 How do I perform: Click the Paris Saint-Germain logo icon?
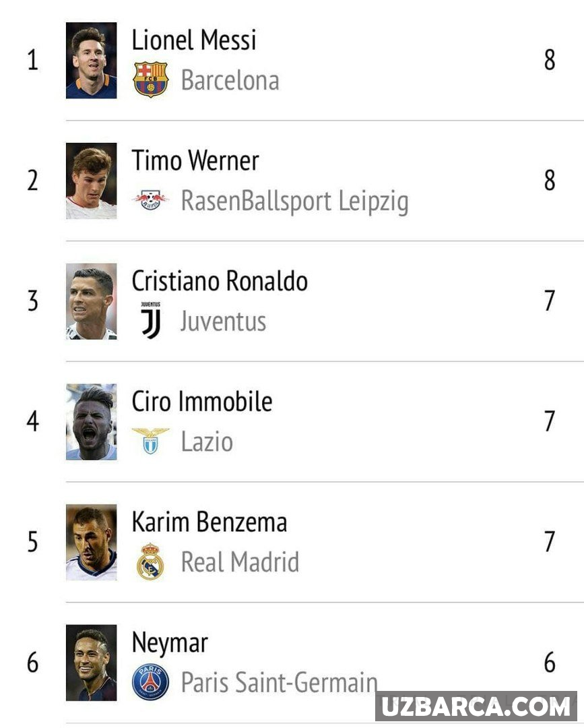[150, 681]
